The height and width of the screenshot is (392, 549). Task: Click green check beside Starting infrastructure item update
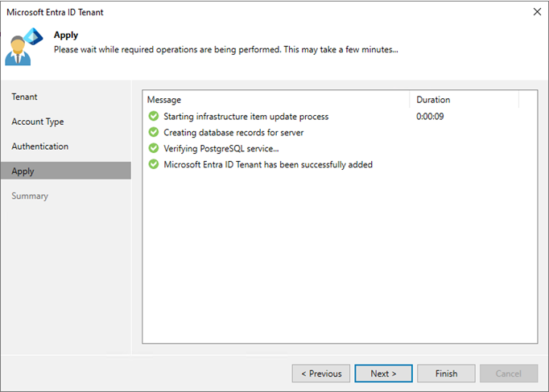pyautogui.click(x=154, y=116)
